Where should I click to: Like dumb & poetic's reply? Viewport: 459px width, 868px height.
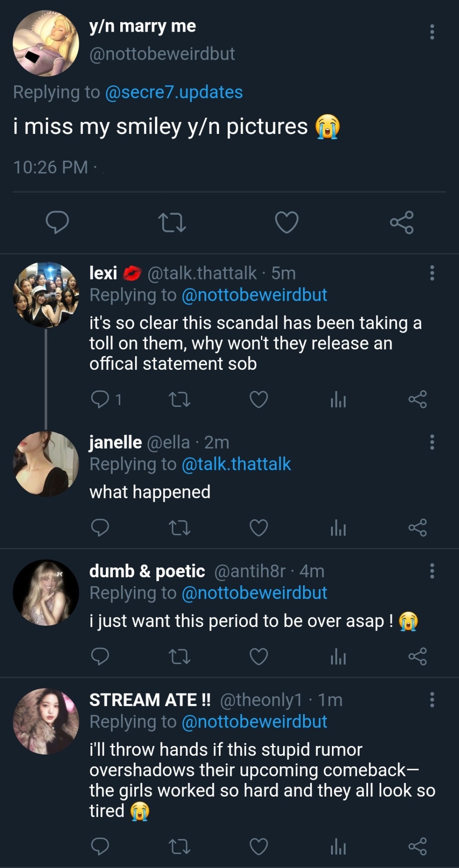[x=259, y=656]
